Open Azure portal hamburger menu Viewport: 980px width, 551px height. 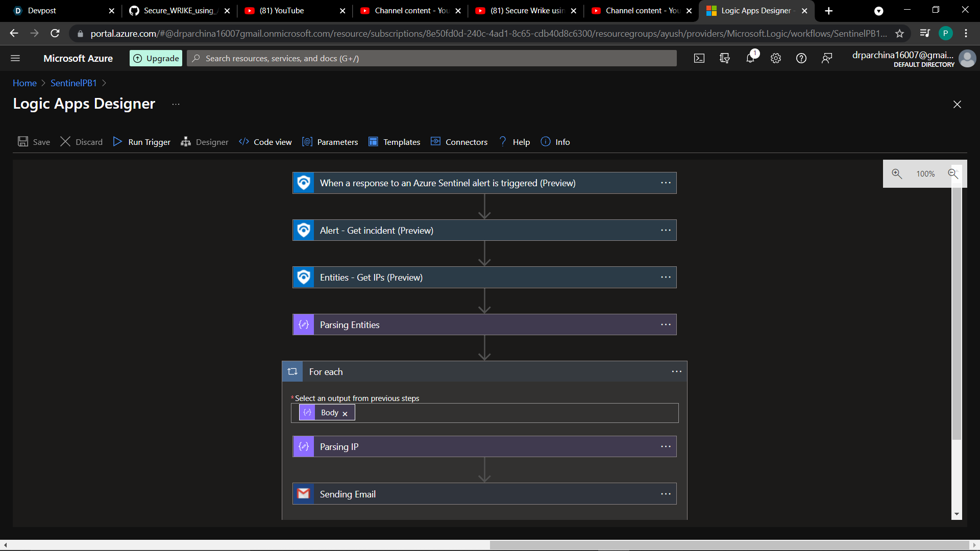tap(15, 59)
